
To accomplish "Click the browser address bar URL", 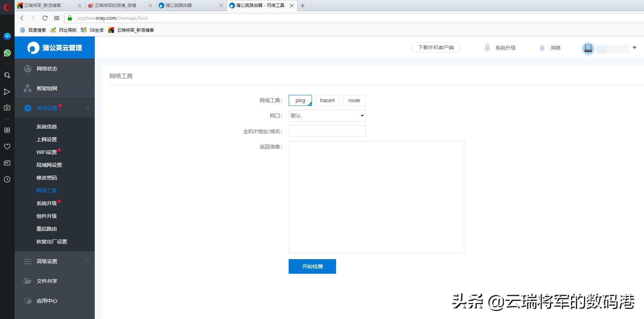I will pos(113,18).
